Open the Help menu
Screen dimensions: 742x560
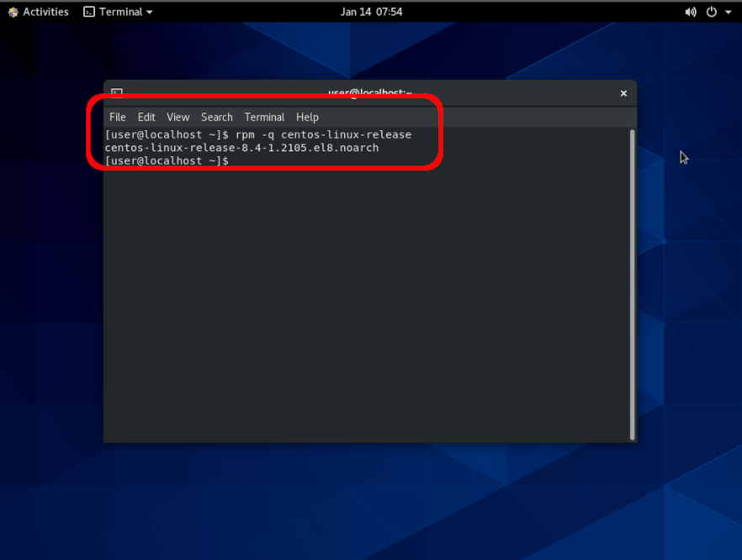[x=307, y=117]
